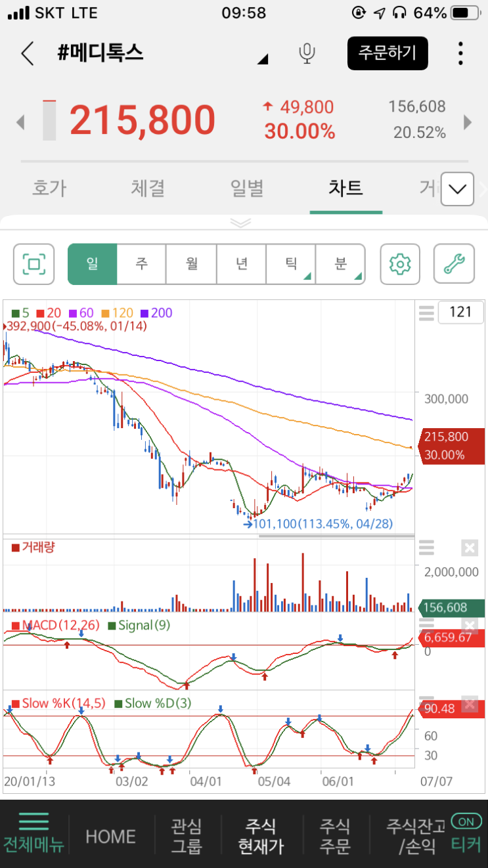Switch to the 체결 tab
The image size is (488, 868).
pyautogui.click(x=148, y=188)
